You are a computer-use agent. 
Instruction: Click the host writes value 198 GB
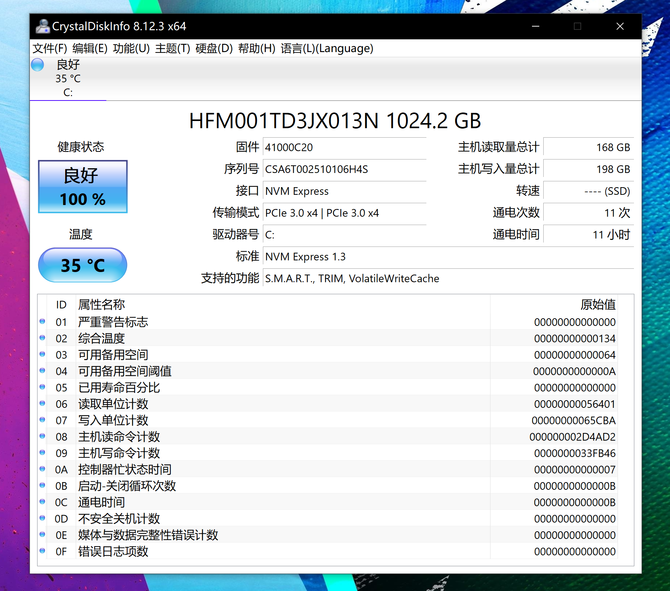coord(588,169)
